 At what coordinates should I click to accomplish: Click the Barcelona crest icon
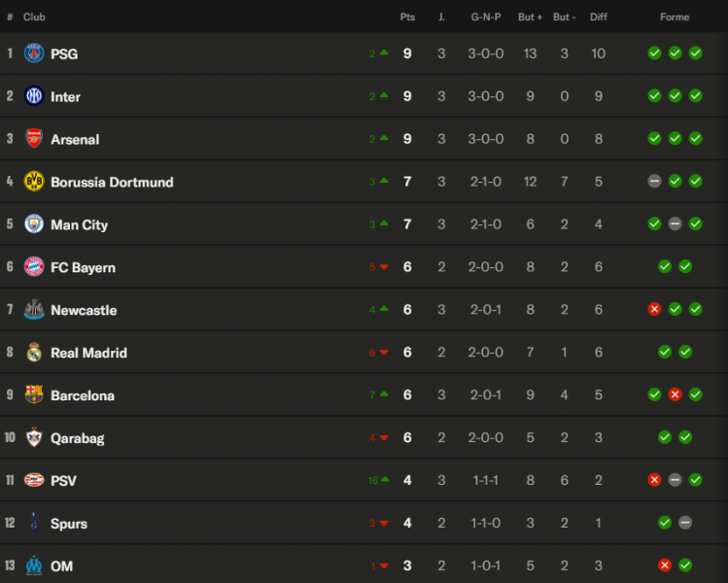click(x=34, y=395)
